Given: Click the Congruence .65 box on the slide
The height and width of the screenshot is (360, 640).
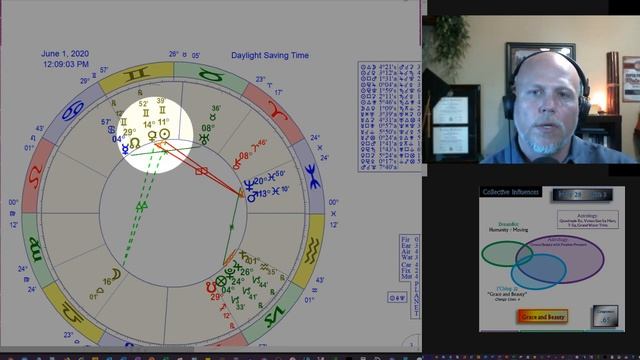Looking at the screenshot, I should (605, 316).
